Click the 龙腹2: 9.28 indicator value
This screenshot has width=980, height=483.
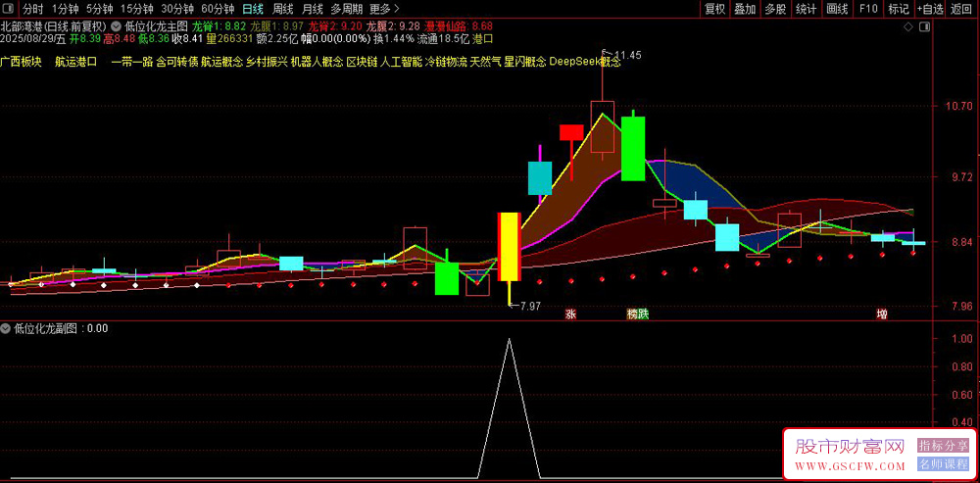tap(393, 26)
